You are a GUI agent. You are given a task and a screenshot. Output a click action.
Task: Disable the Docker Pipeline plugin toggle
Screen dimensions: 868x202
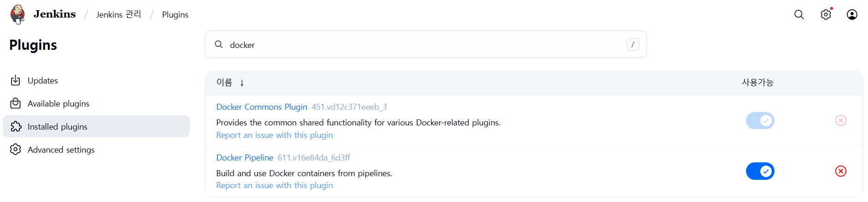pyautogui.click(x=760, y=171)
